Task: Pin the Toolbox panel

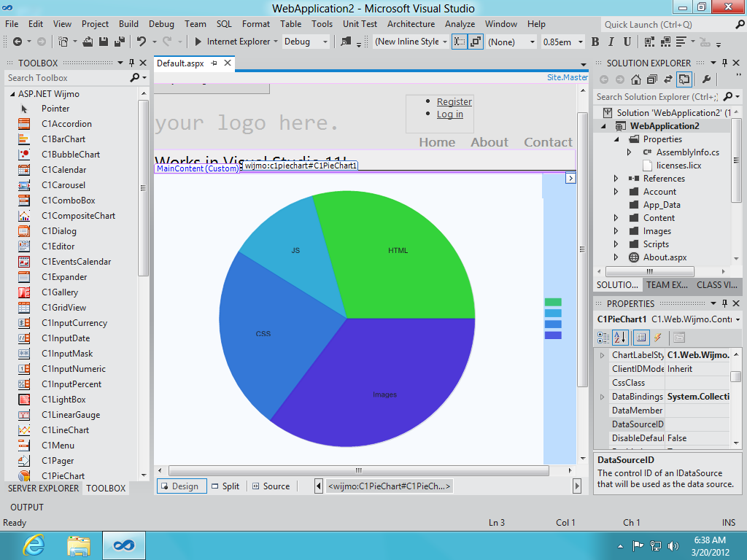Action: pyautogui.click(x=131, y=63)
